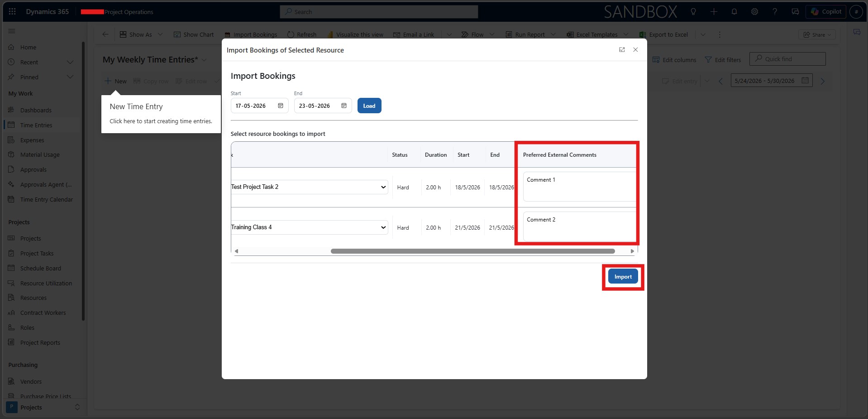Click the user account avatar
Image resolution: width=868 pixels, height=419 pixels.
pos(856,12)
